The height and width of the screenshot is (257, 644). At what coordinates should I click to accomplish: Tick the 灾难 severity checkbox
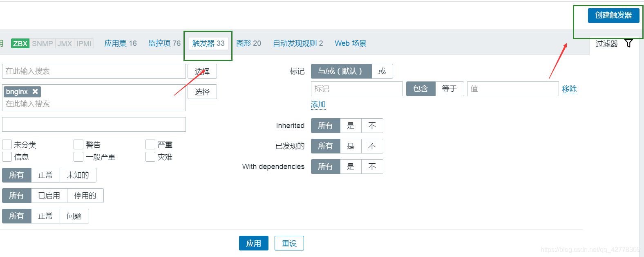point(150,157)
